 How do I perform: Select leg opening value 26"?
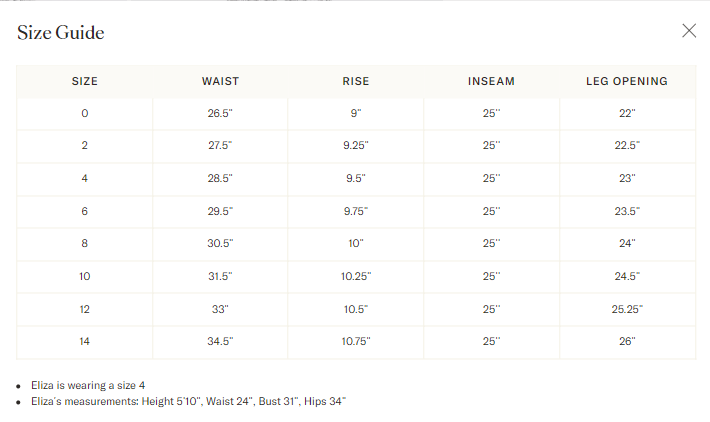627,341
